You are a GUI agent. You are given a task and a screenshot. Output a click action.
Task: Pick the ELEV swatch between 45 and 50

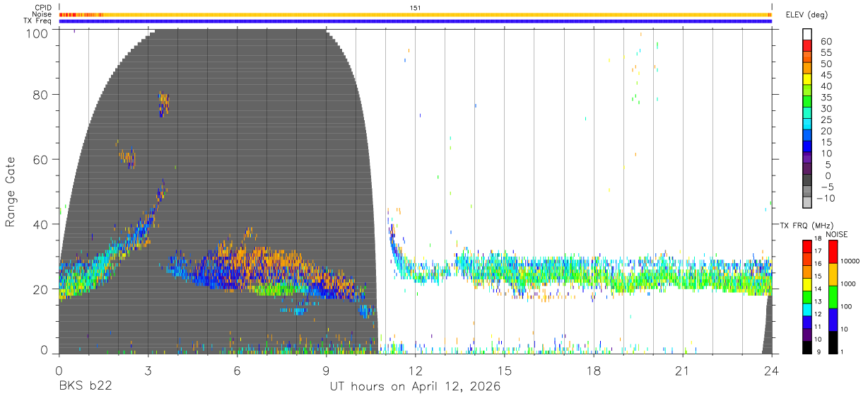(x=808, y=69)
